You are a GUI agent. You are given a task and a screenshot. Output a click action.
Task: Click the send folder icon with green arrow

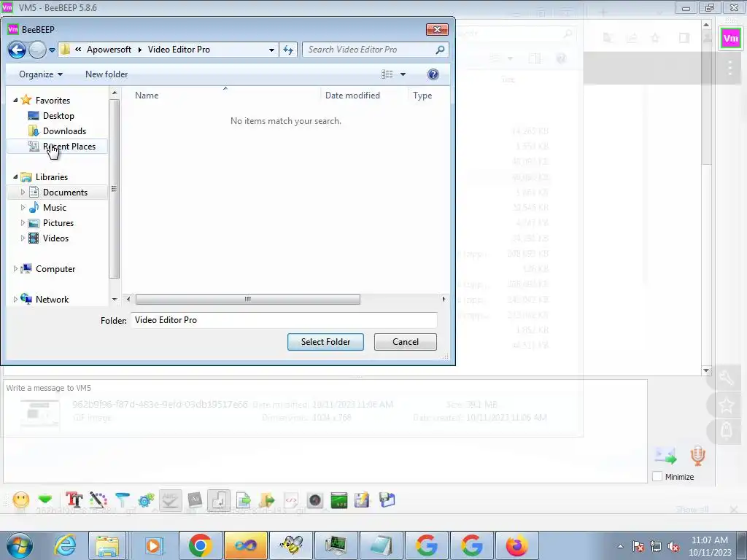[267, 500]
